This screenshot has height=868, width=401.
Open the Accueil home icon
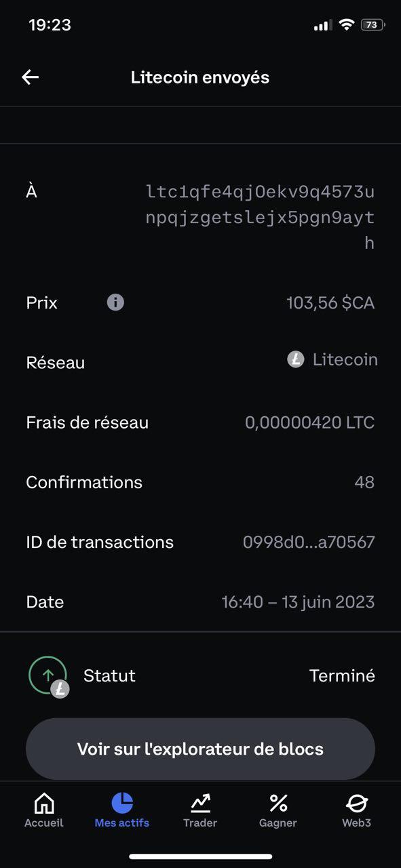click(44, 803)
